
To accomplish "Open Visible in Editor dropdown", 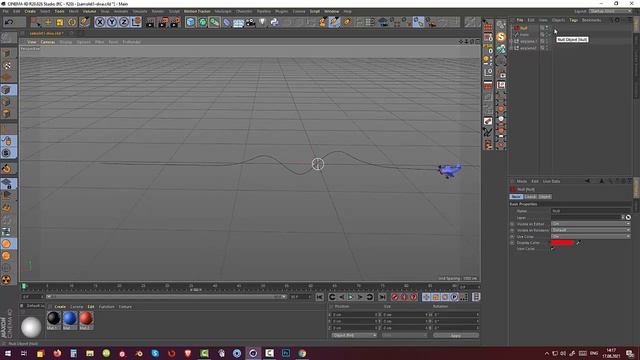I will (591, 224).
